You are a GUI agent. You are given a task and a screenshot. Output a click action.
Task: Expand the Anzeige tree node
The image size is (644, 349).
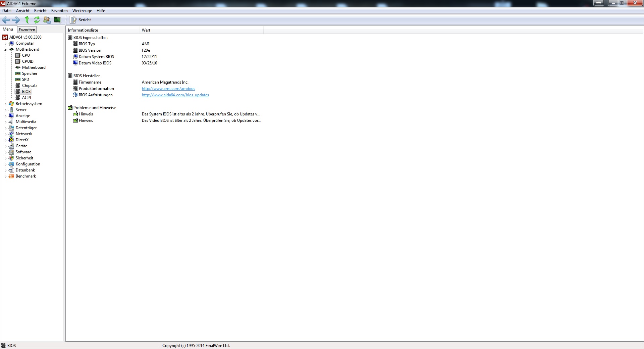[5, 116]
